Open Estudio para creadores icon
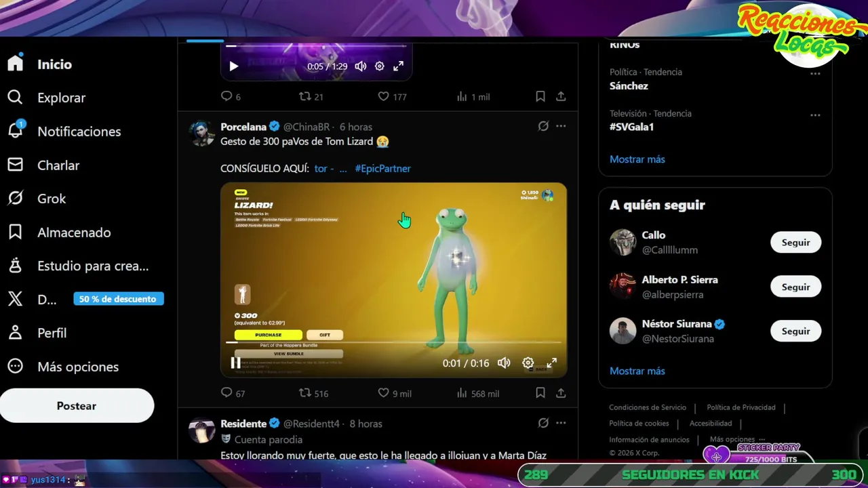Viewport: 868px width, 488px height. [15, 266]
